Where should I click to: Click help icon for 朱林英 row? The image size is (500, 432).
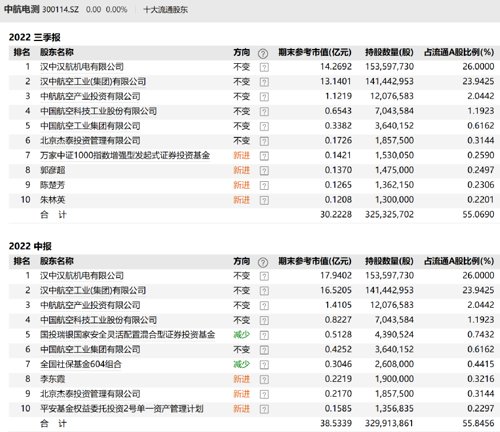(x=264, y=200)
